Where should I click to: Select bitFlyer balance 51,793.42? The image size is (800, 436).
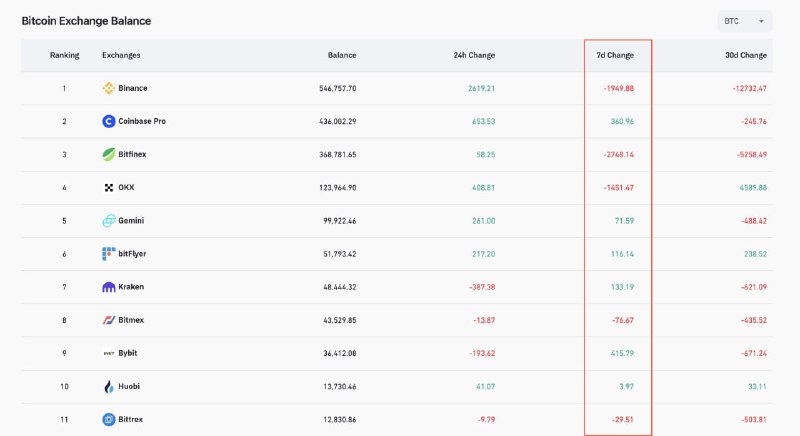point(340,254)
